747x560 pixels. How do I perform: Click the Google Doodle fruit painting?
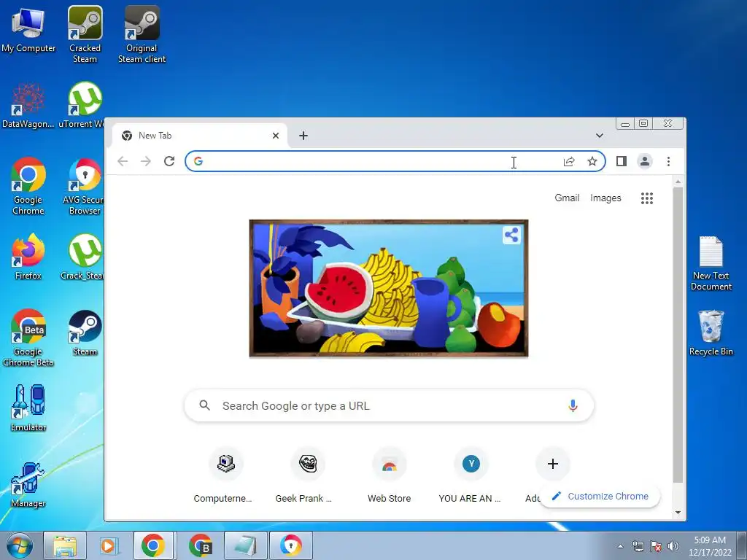[x=389, y=288]
